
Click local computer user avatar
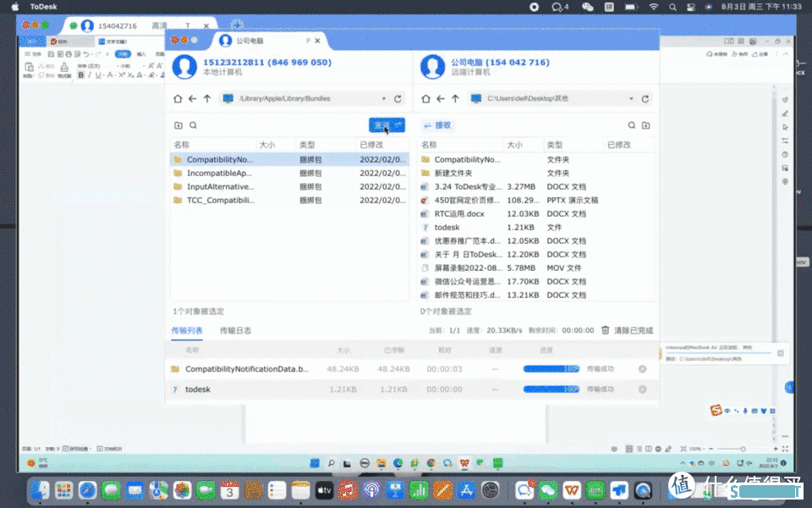coord(184,66)
